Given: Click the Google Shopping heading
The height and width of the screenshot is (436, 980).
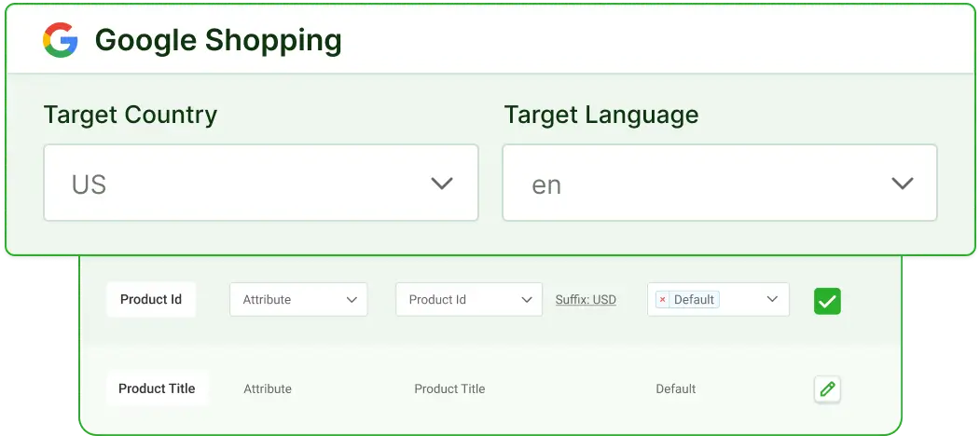Looking at the screenshot, I should click(218, 40).
